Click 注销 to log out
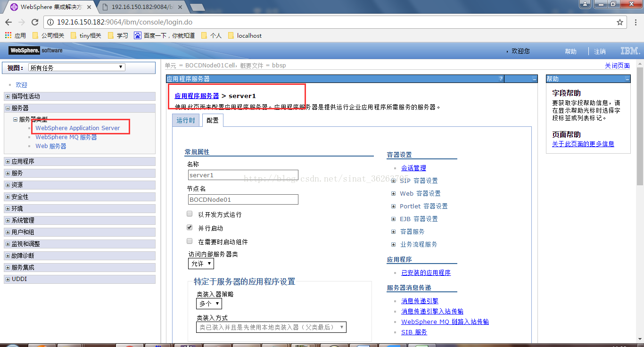This screenshot has height=347, width=644. click(x=600, y=51)
